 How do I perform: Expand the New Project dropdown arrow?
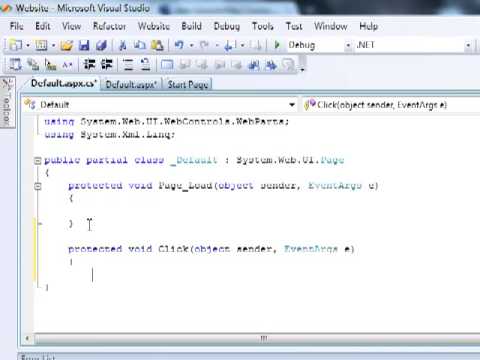(x=28, y=45)
